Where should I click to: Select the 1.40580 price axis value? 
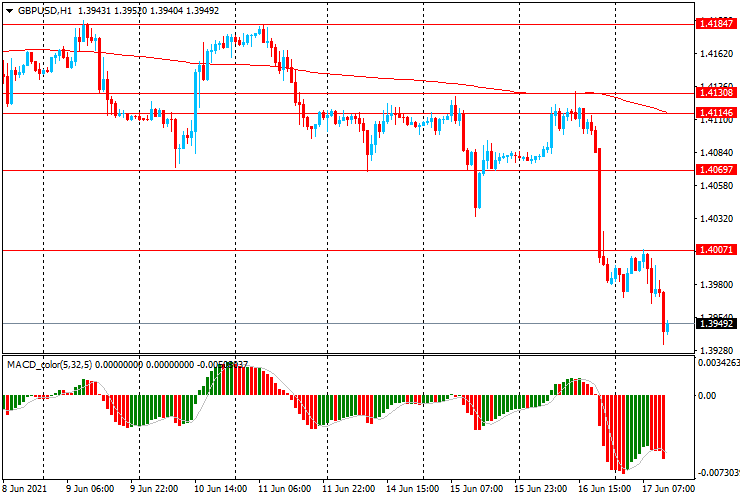pyautogui.click(x=716, y=186)
